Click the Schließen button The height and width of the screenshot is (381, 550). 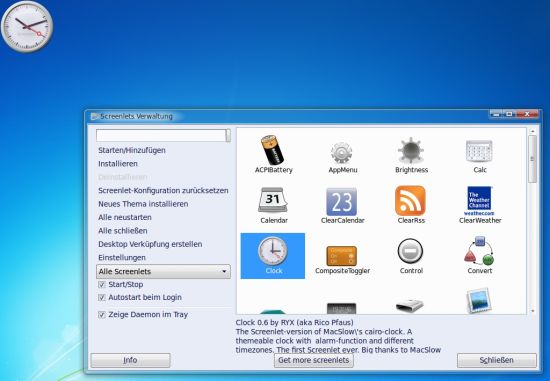tap(497, 360)
